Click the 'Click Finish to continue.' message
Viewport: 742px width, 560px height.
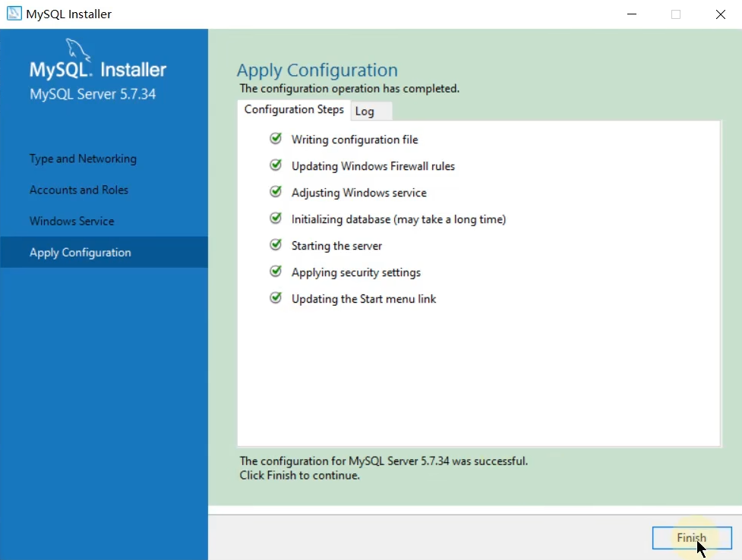pyautogui.click(x=299, y=475)
